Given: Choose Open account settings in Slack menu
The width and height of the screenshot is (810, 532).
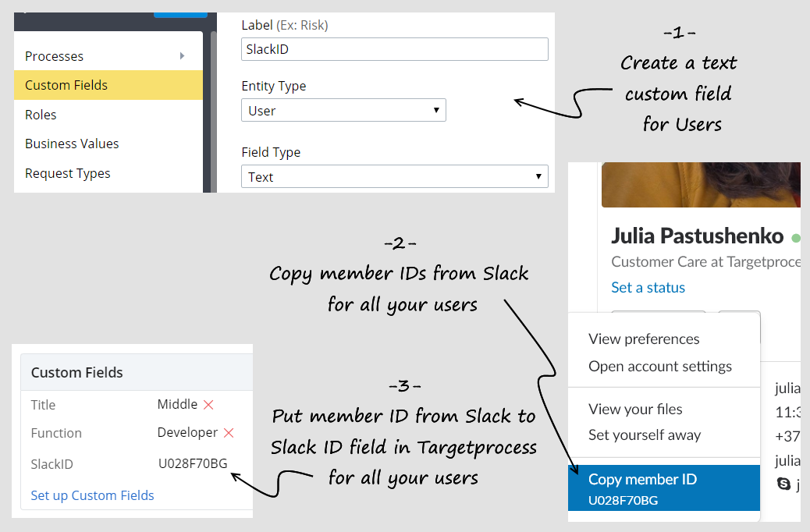Looking at the screenshot, I should coord(659,366).
